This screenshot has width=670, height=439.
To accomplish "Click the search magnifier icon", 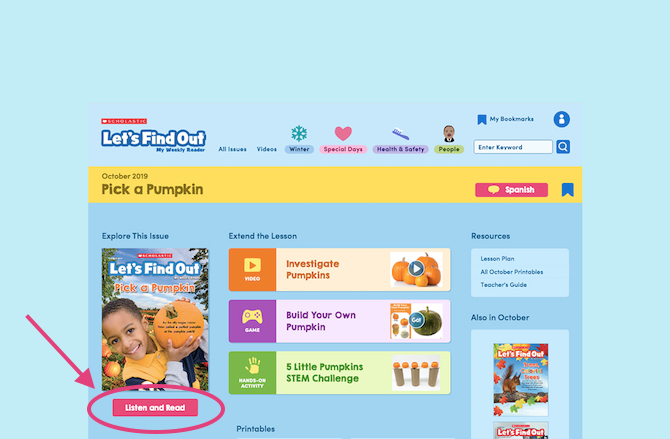I will click(x=563, y=147).
